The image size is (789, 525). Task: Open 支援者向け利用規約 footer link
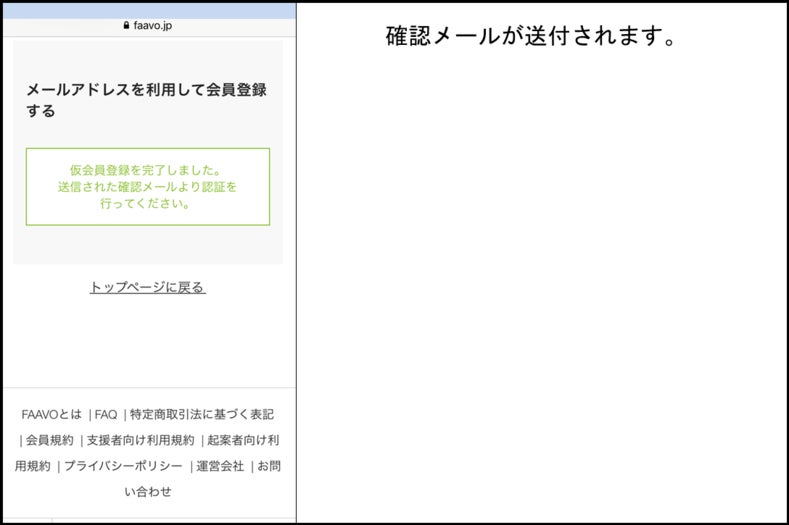pyautogui.click(x=140, y=440)
